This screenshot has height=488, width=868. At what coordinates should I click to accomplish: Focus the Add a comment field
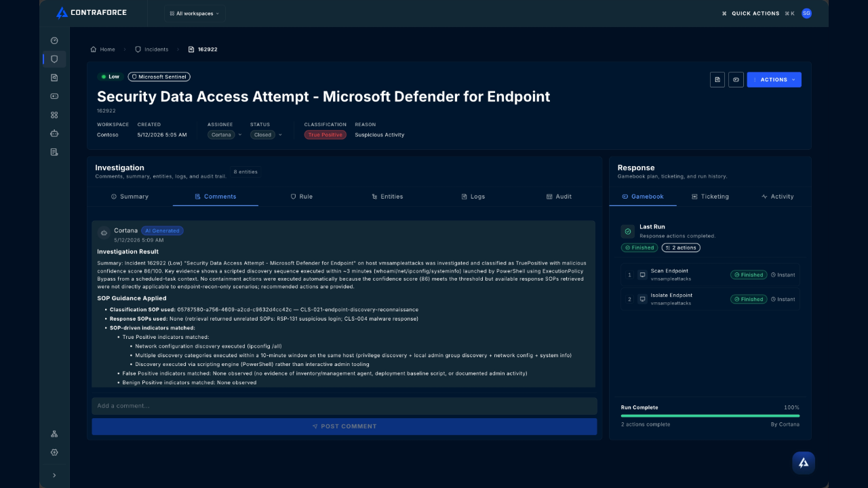coord(344,406)
